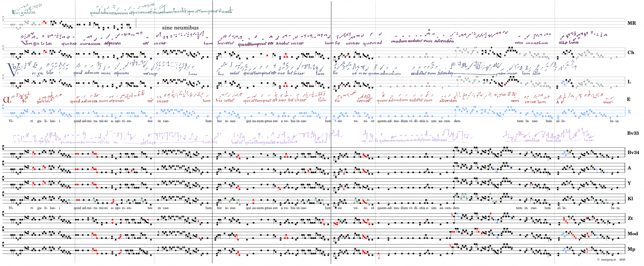Open the omnigreg.at copyright link

click(x=608, y=260)
